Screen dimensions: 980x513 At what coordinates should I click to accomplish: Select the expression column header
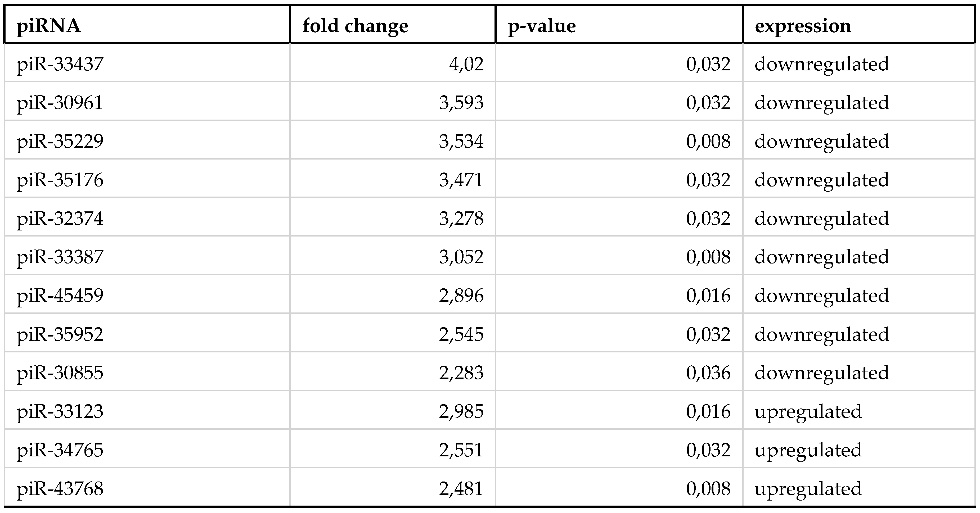point(803,26)
